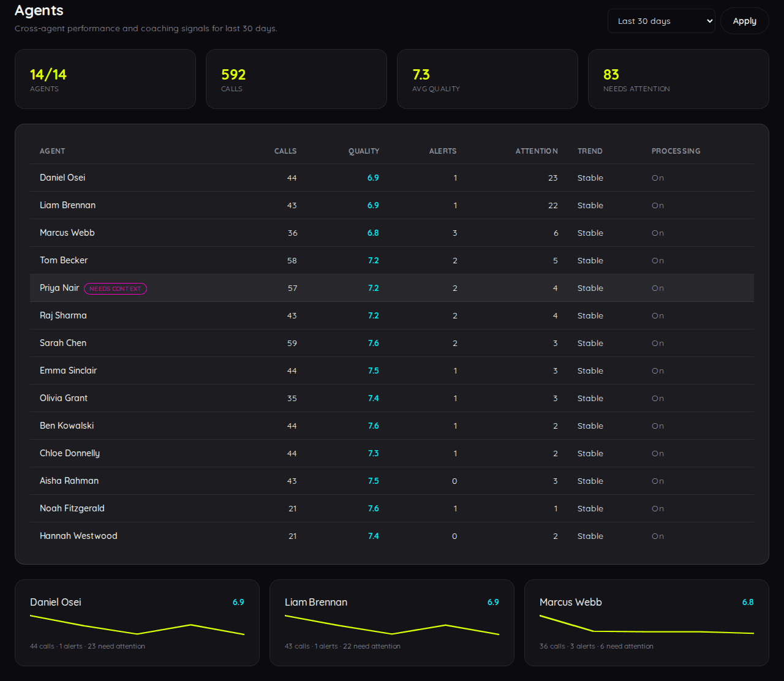
Task: Toggle processing On for Sarah Chen
Action: [x=658, y=343]
